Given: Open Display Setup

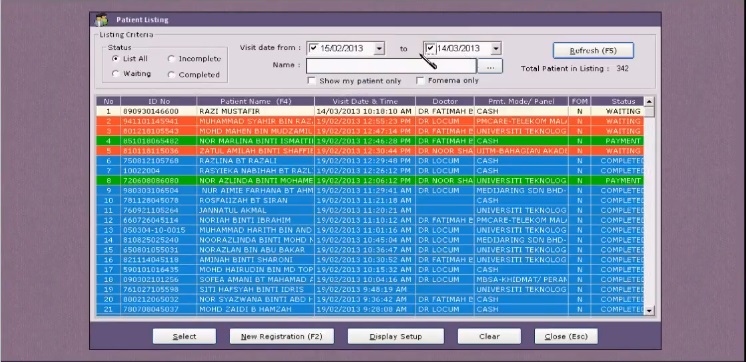Looking at the screenshot, I should point(395,336).
